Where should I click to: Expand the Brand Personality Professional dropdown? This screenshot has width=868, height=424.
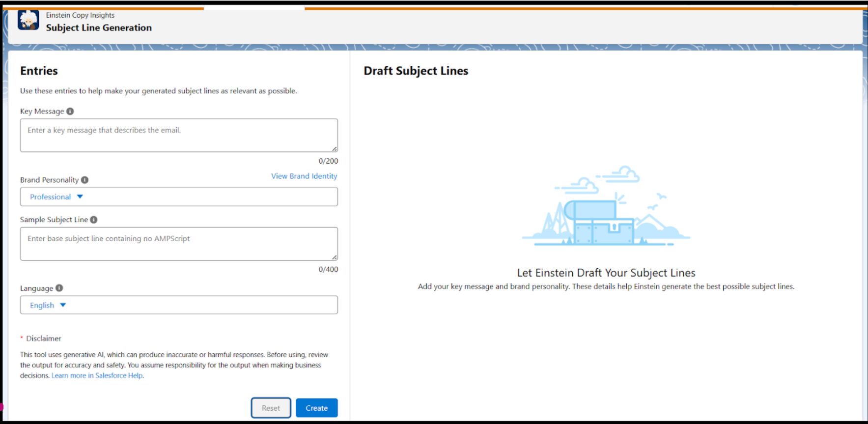point(179,197)
